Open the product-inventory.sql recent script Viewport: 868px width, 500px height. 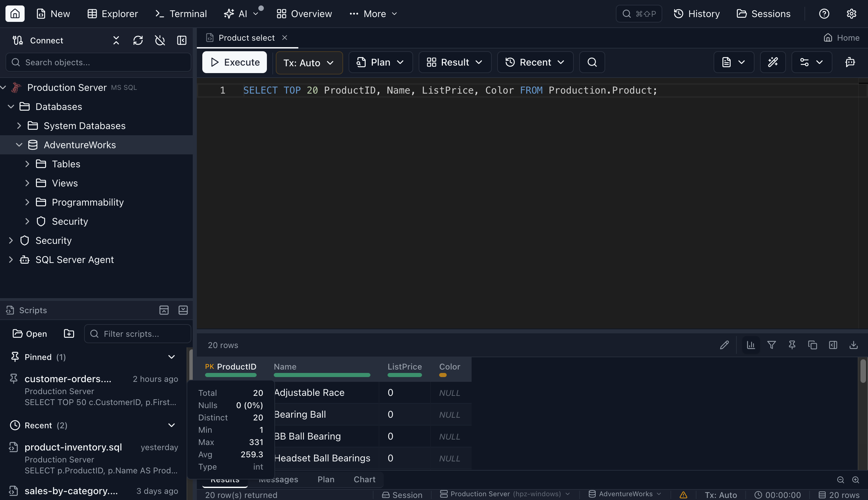tap(93, 458)
